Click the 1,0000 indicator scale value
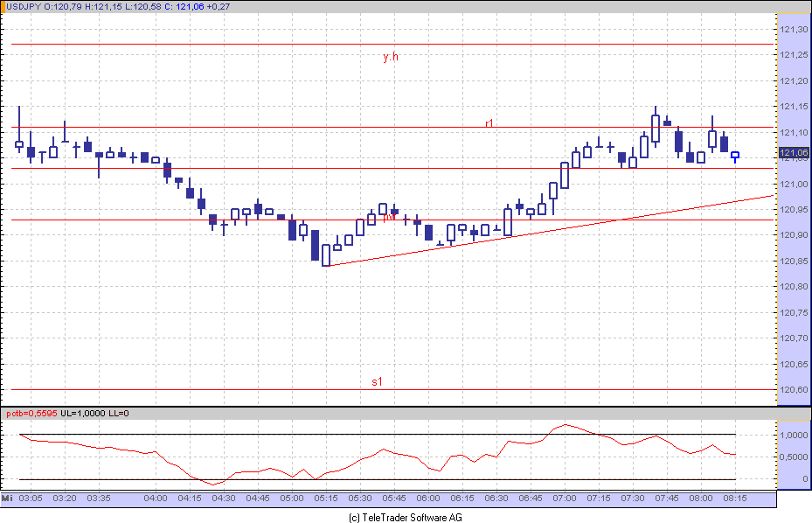 coord(794,435)
